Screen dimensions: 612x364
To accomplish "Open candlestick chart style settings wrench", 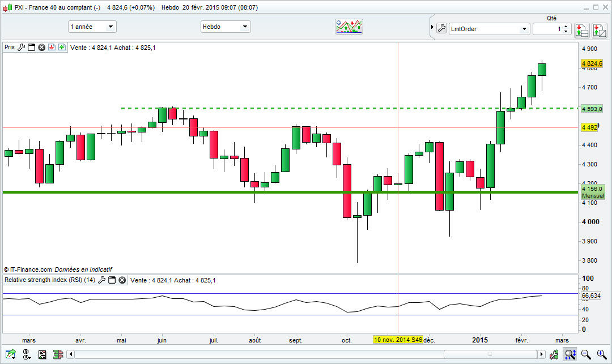I will click(554, 354).
